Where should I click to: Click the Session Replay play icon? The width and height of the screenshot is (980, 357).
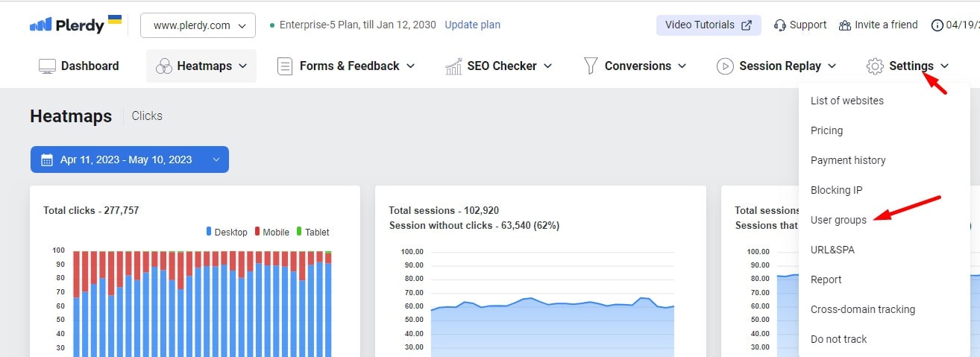[724, 66]
